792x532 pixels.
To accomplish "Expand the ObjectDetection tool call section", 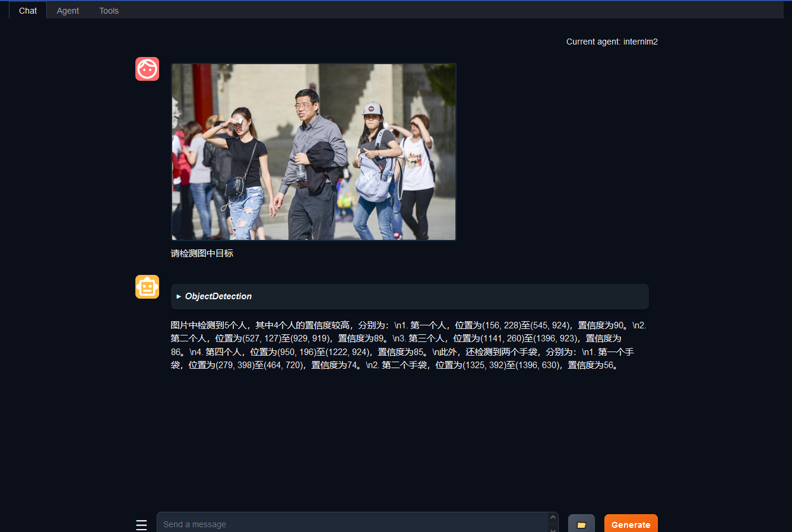I will [x=410, y=296].
